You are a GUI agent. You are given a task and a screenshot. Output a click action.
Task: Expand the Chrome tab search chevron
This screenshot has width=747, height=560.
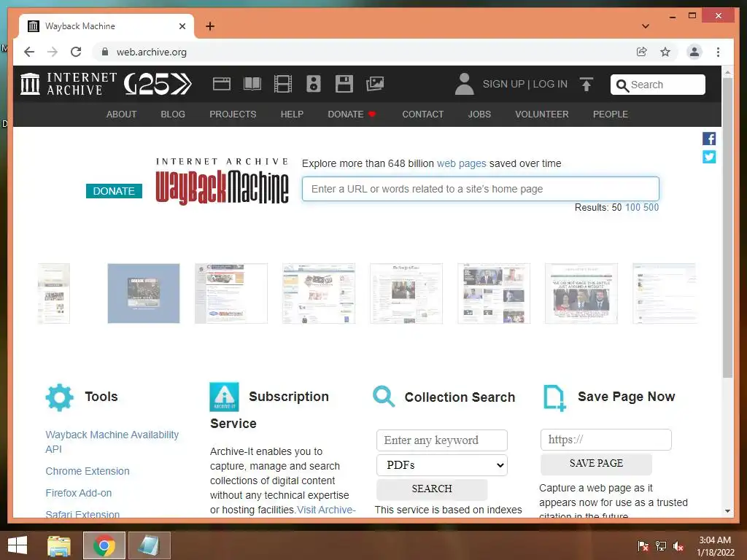click(x=646, y=26)
